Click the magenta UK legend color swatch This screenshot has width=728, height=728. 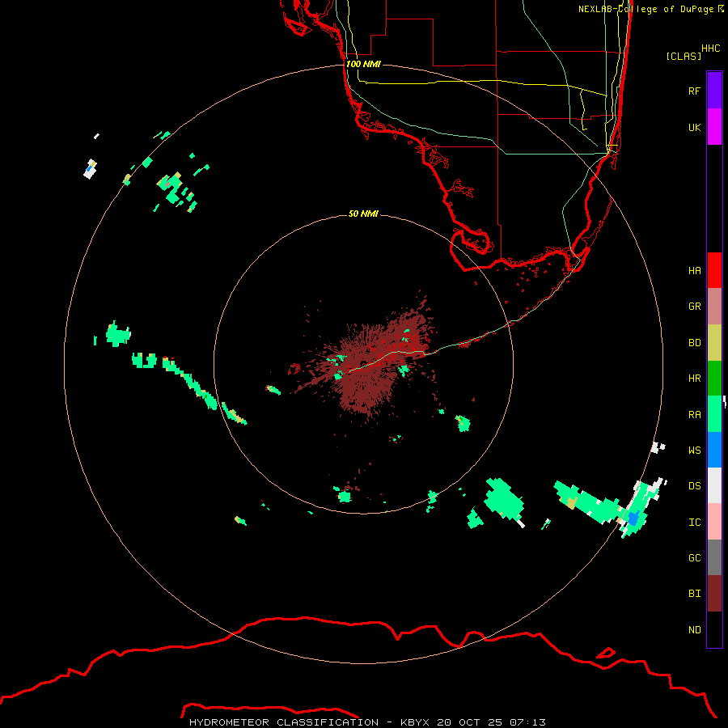(x=714, y=127)
